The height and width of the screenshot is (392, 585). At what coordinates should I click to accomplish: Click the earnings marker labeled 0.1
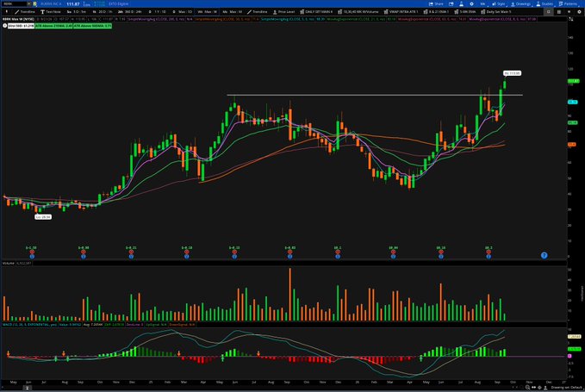click(338, 252)
